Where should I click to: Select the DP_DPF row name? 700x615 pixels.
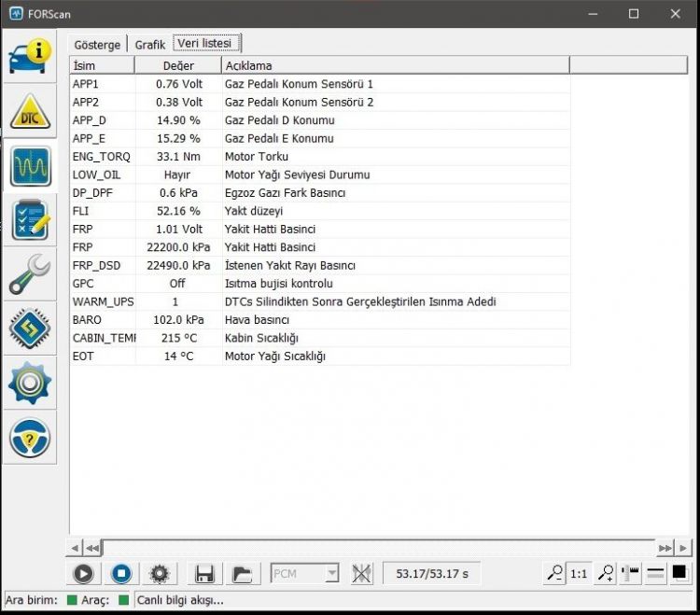(92, 193)
